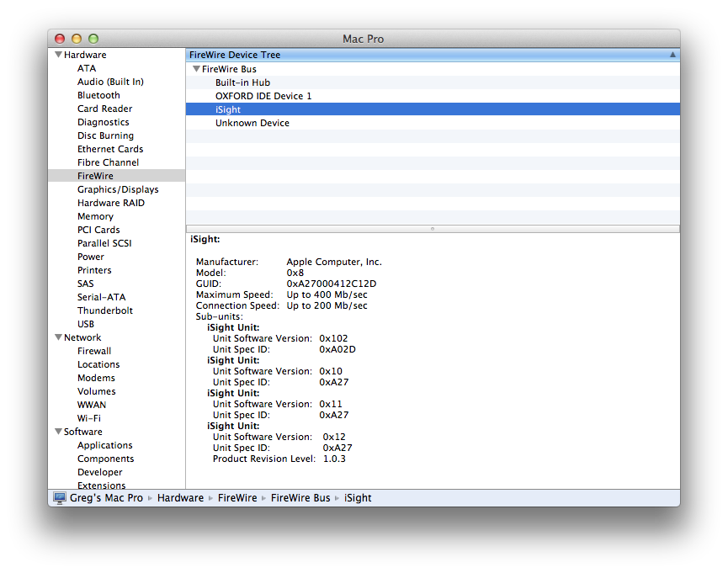Select SAS in the sidebar
The image size is (728, 573).
coord(86,284)
